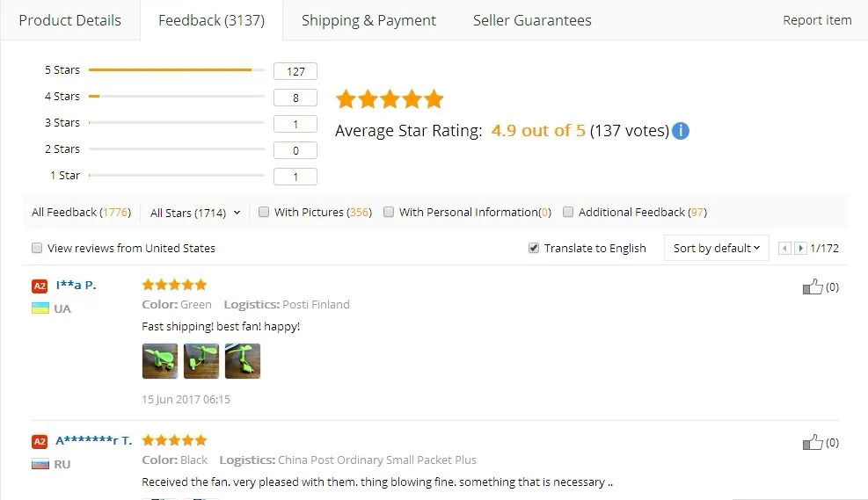Tick View reviews from United States
Screen dimensions: 868x500
pos(37,248)
